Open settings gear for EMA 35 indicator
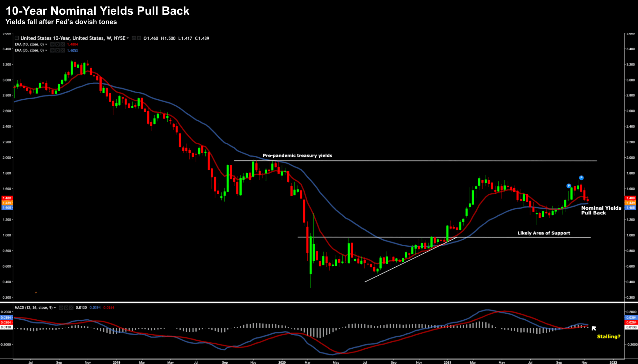This screenshot has height=364, width=638. 58,50
